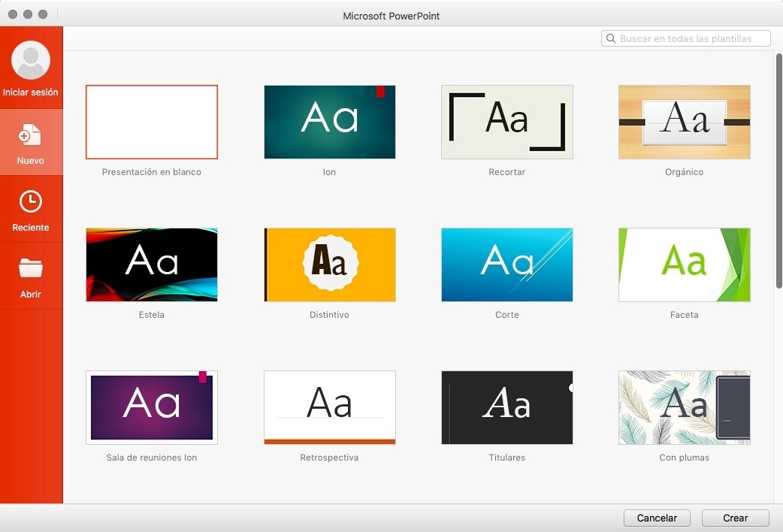Click the search magnifier icon
Screen dimensions: 783x532
coord(611,38)
